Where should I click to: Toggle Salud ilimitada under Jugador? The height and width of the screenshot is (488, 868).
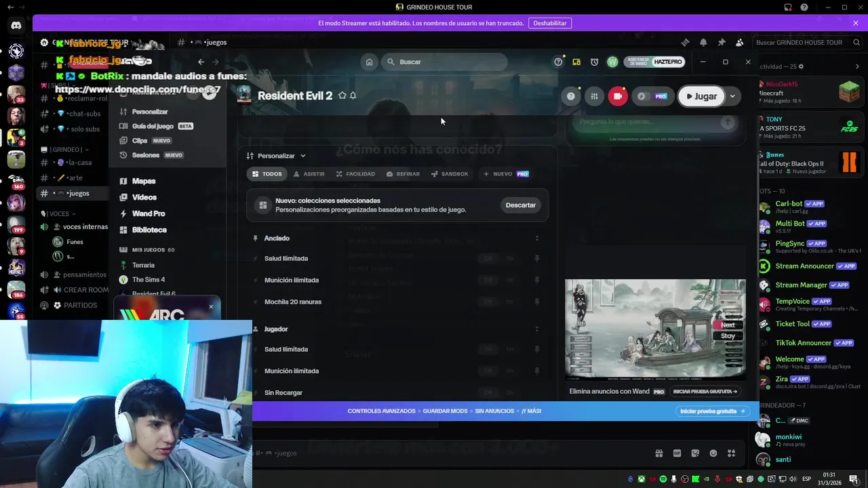pyautogui.click(x=498, y=349)
